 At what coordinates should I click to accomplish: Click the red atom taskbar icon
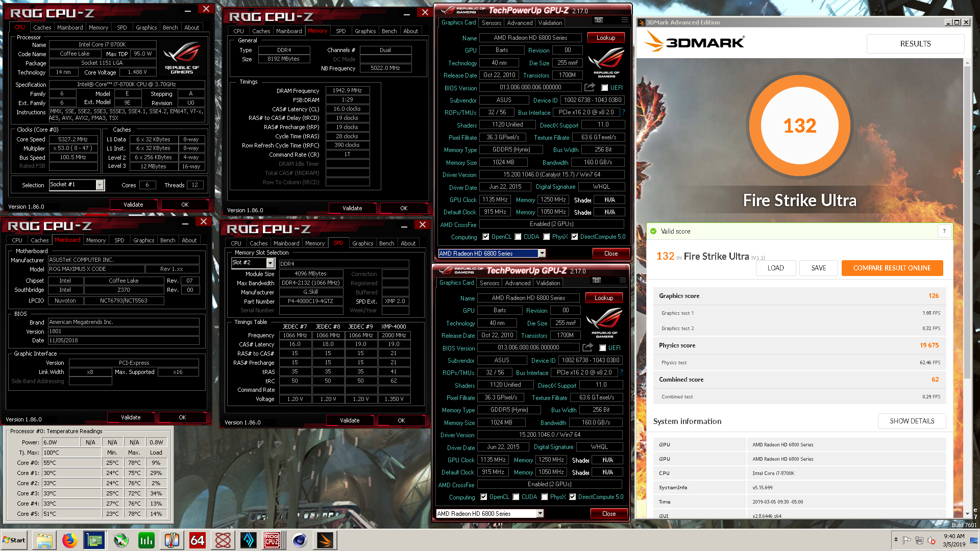(x=223, y=540)
